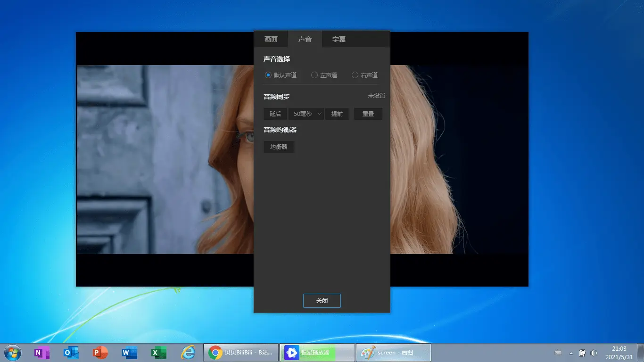Switch to the Chrome BiliBili taskbar window
This screenshot has width=644, height=362.
click(x=241, y=353)
